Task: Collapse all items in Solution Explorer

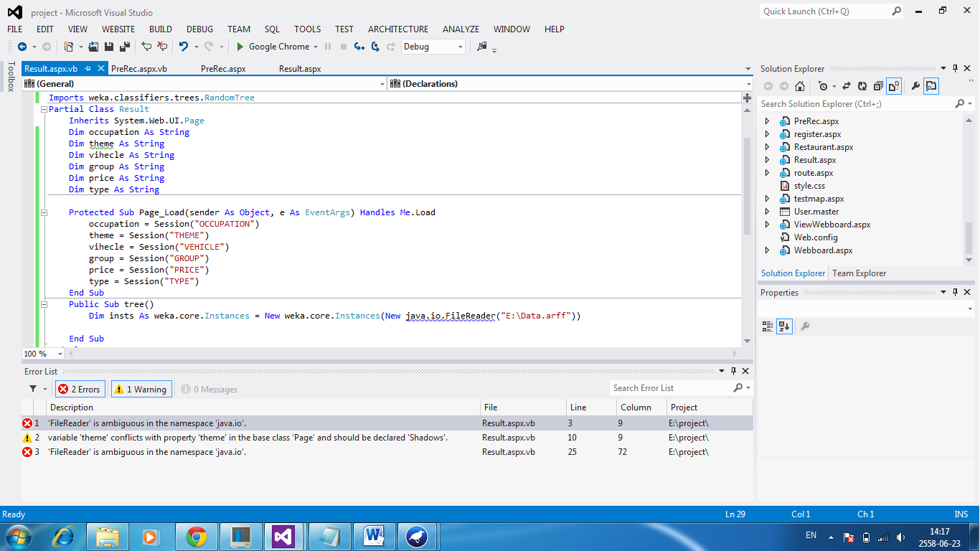Action: [878, 86]
